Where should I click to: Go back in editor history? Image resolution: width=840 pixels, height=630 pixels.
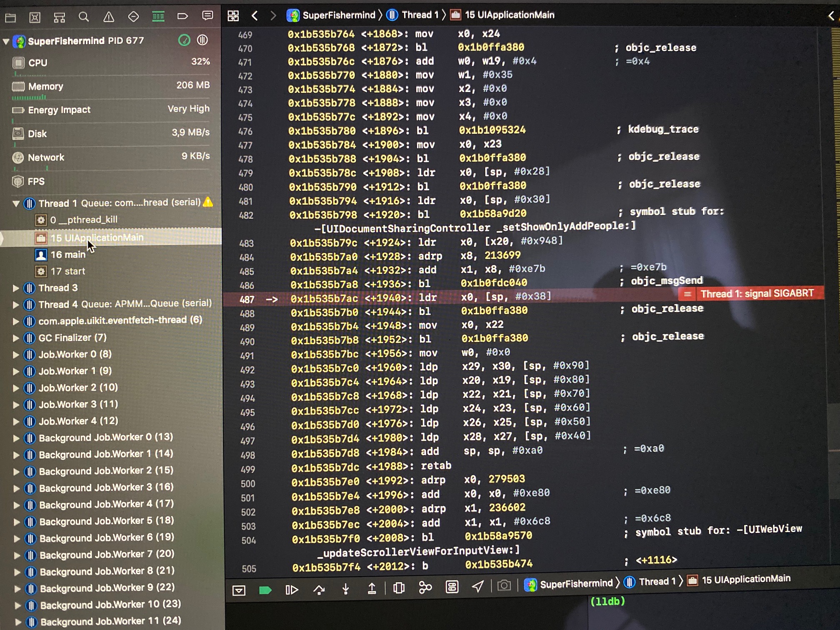(255, 16)
